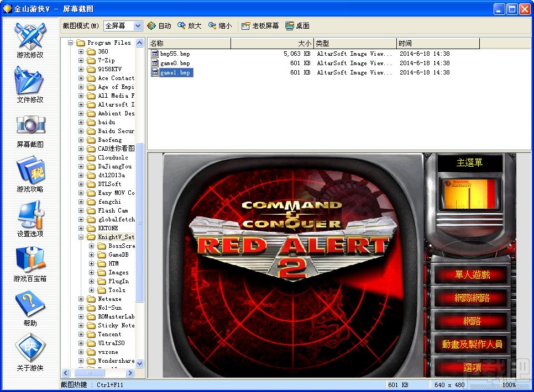Collapse the Program Files tree node
The height and width of the screenshot is (392, 534).
[x=70, y=43]
